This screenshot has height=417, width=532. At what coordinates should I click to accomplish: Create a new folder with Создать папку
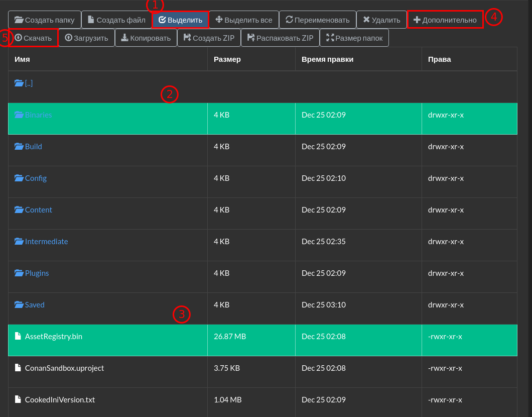point(45,20)
